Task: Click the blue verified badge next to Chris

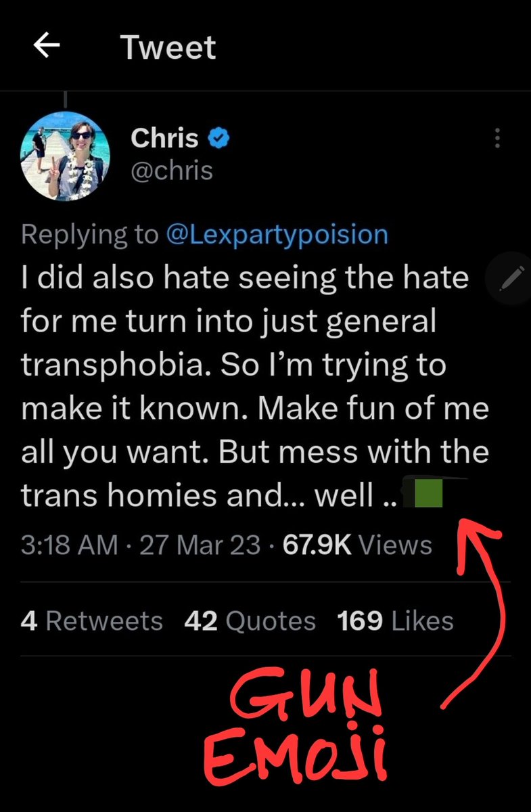Action: (x=218, y=139)
